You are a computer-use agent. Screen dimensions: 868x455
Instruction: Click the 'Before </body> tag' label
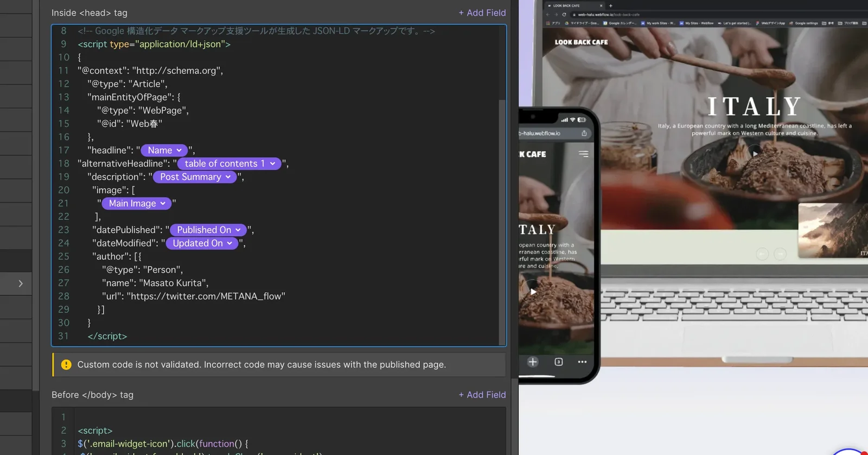(92, 395)
